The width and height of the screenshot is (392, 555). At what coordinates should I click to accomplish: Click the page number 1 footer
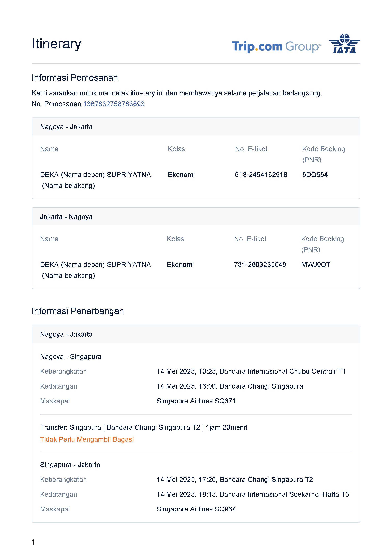click(33, 542)
